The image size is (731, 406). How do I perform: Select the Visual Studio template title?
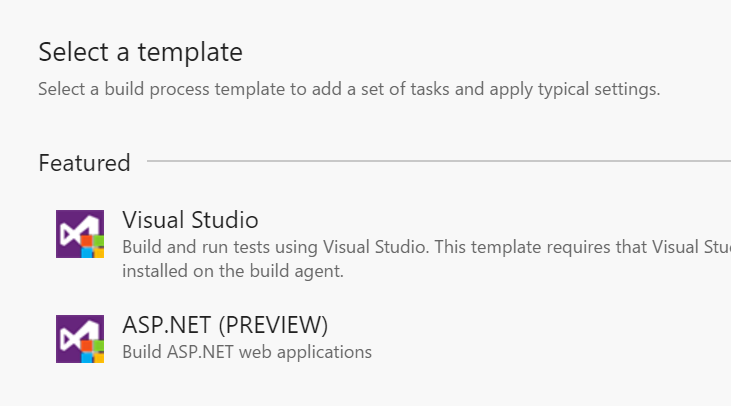(190, 219)
